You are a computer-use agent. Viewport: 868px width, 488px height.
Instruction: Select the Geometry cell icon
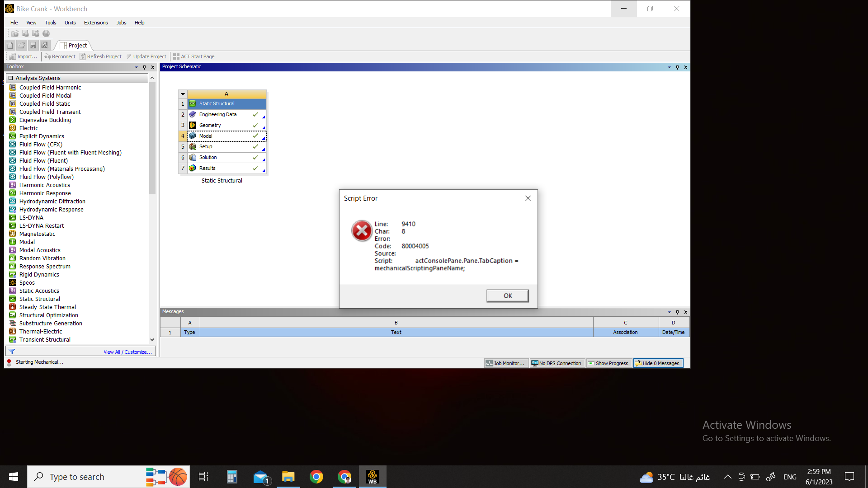(193, 125)
